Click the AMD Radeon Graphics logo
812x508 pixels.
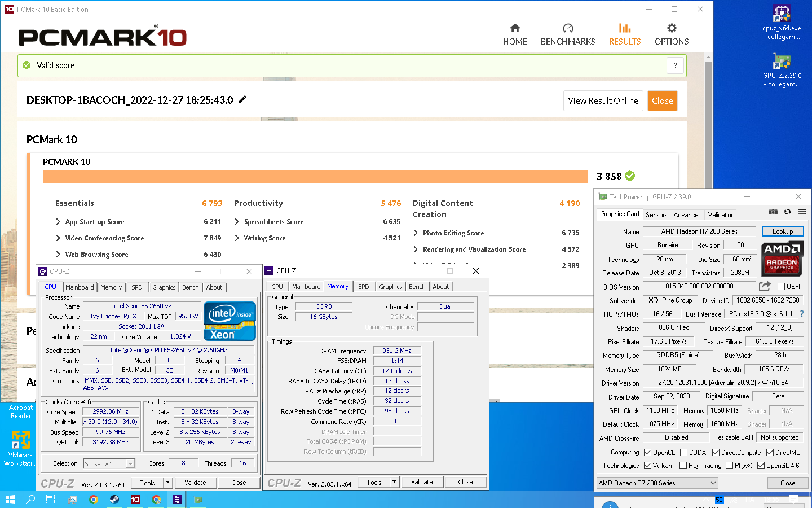(782, 258)
